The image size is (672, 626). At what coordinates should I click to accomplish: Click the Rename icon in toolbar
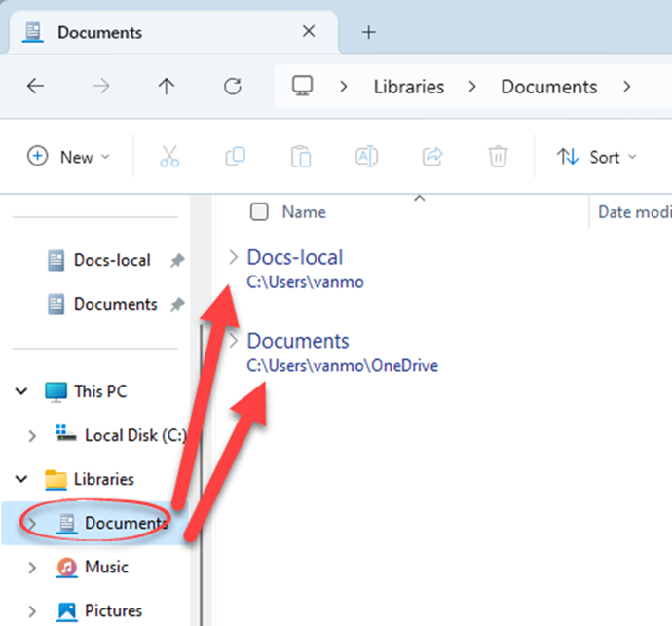click(366, 157)
